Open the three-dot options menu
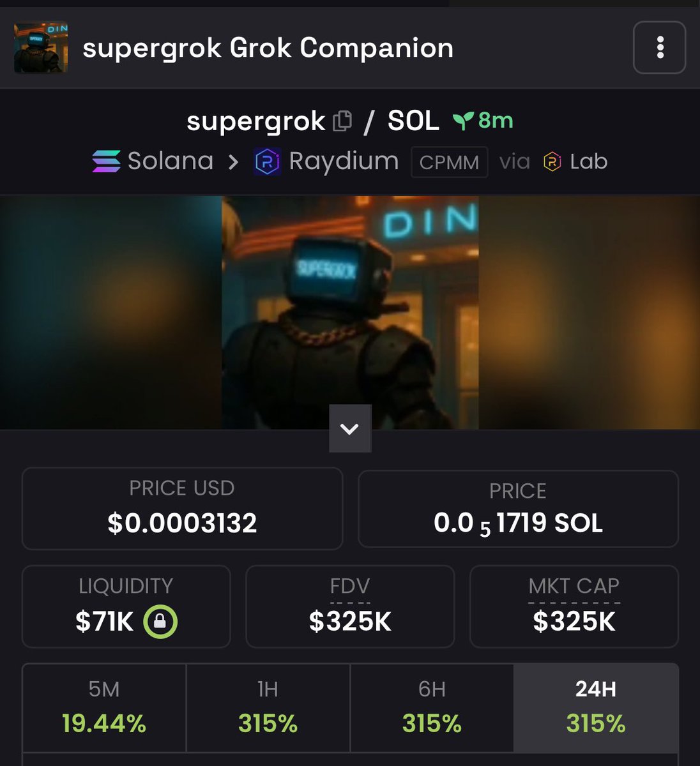The width and height of the screenshot is (700, 766). [659, 48]
